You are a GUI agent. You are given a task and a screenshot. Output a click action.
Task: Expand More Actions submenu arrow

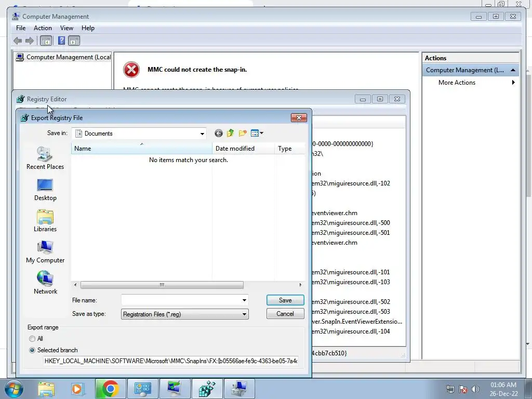513,83
